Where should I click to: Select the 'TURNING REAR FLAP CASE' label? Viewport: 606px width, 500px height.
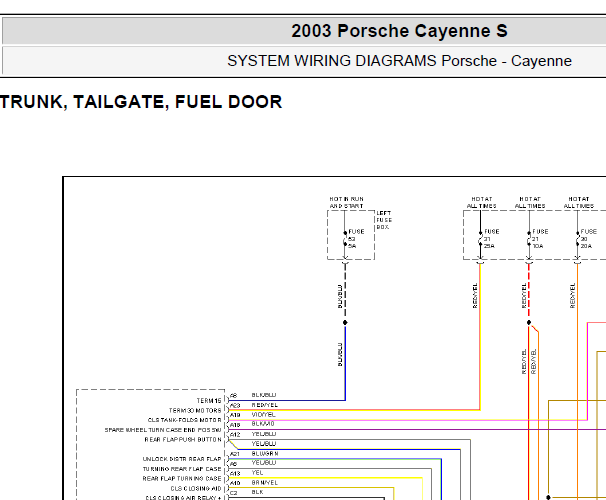pyautogui.click(x=182, y=469)
